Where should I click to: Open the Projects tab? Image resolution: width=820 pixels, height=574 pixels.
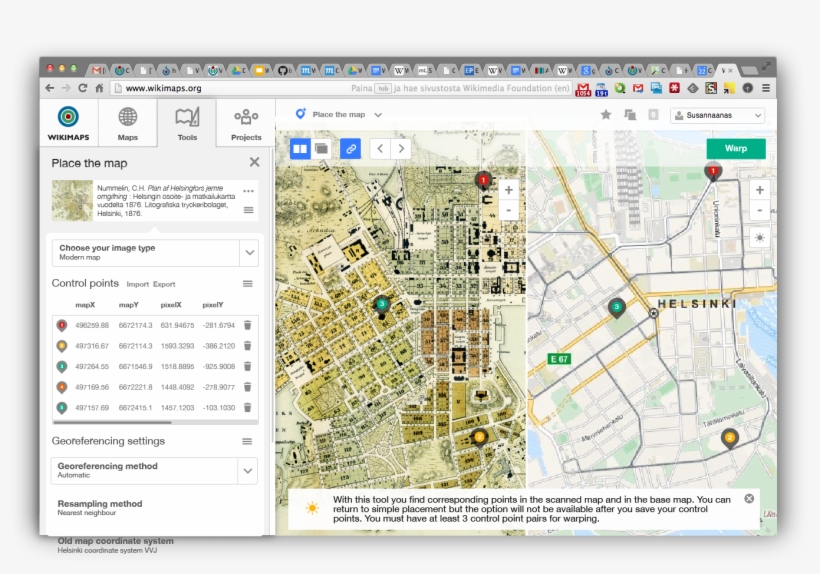coord(246,124)
